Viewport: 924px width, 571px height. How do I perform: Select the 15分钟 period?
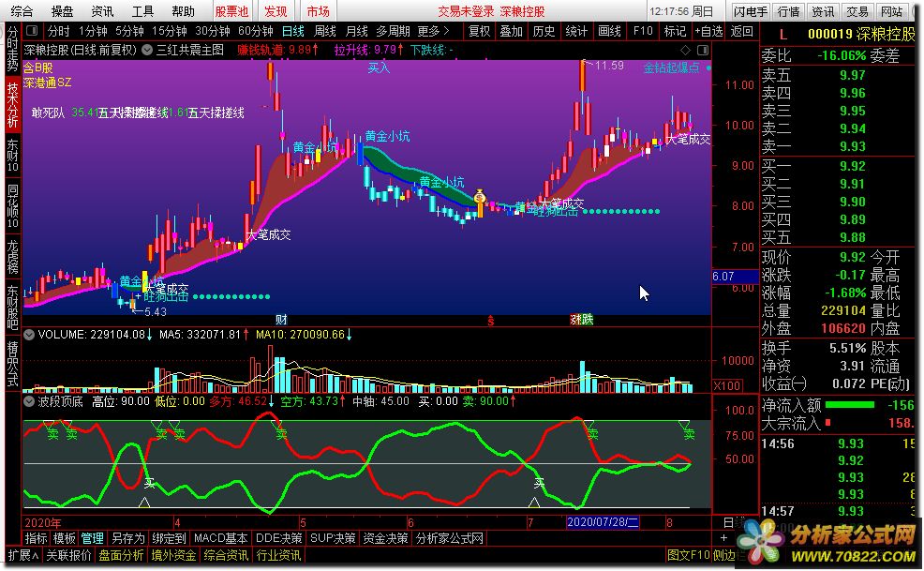[170, 31]
